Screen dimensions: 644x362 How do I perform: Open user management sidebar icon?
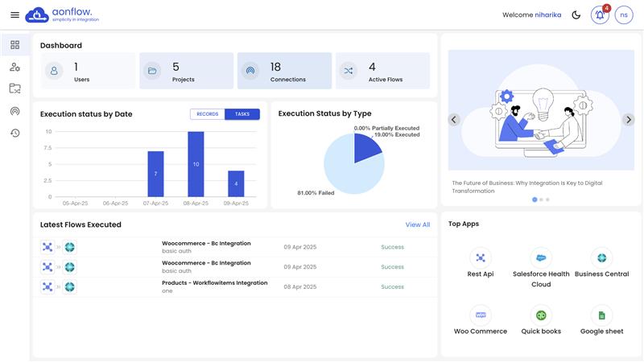click(14, 67)
